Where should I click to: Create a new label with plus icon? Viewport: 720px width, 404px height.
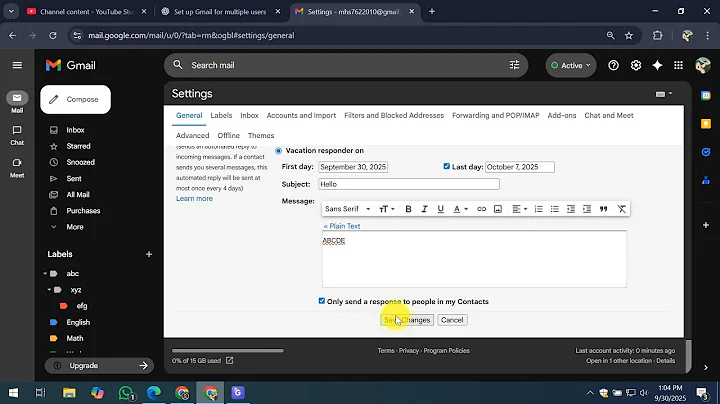click(149, 254)
